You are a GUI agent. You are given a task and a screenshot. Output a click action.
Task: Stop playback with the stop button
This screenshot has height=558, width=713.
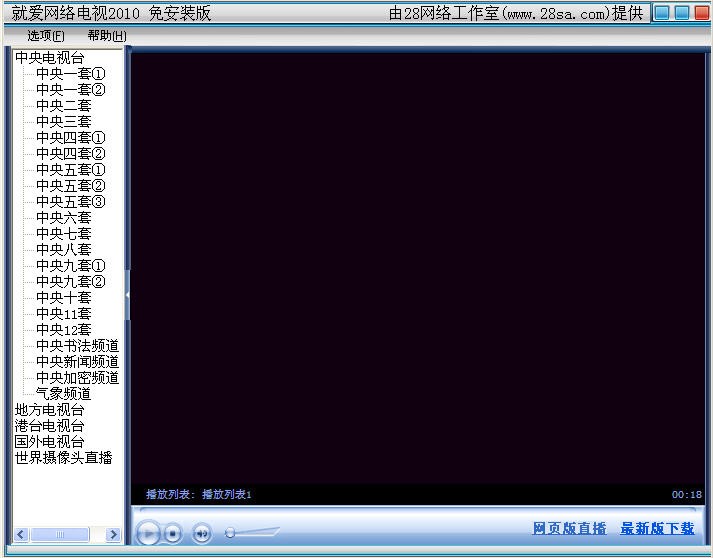[x=172, y=533]
